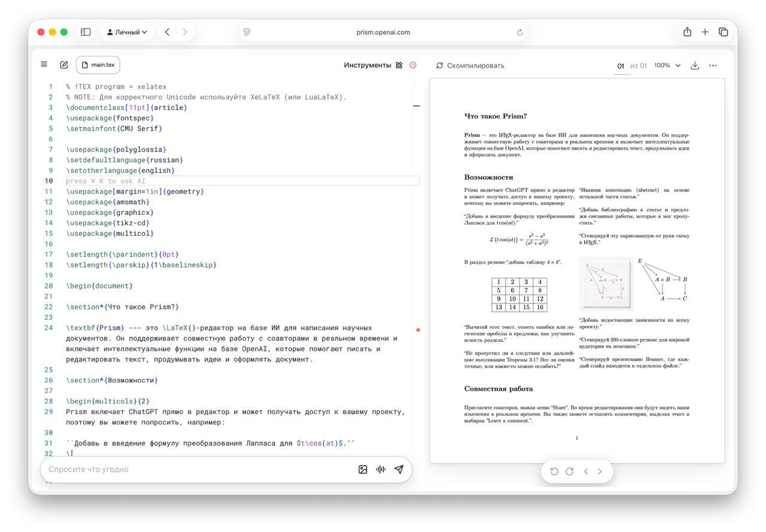This screenshot has height=532, width=766.
Task: Click the \documentclass[11pt]{article} line
Action: (x=127, y=108)
